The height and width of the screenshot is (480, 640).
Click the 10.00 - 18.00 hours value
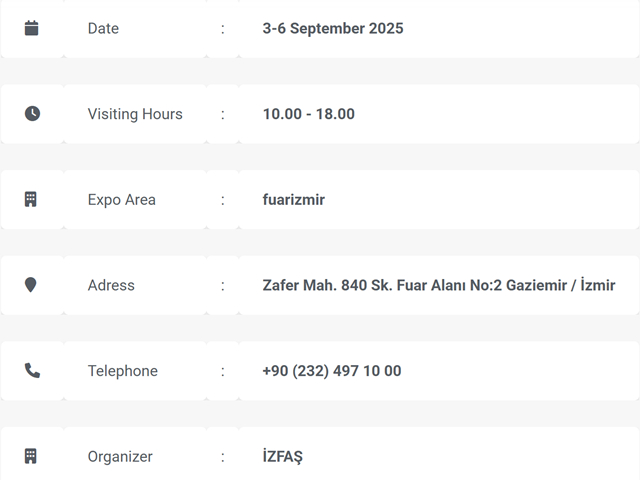coord(309,114)
